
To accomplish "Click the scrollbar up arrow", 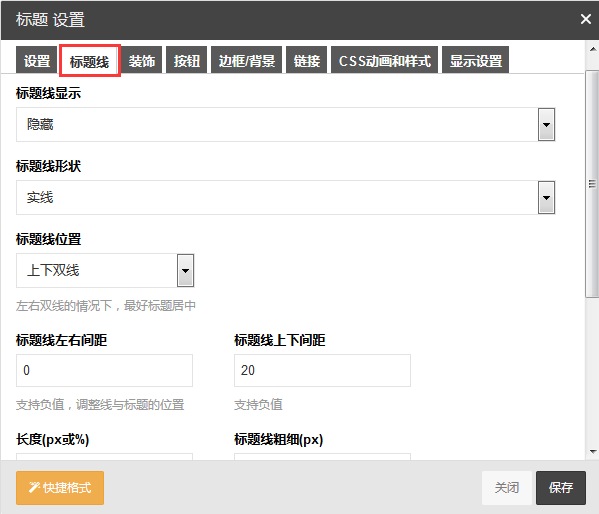I will [x=593, y=49].
